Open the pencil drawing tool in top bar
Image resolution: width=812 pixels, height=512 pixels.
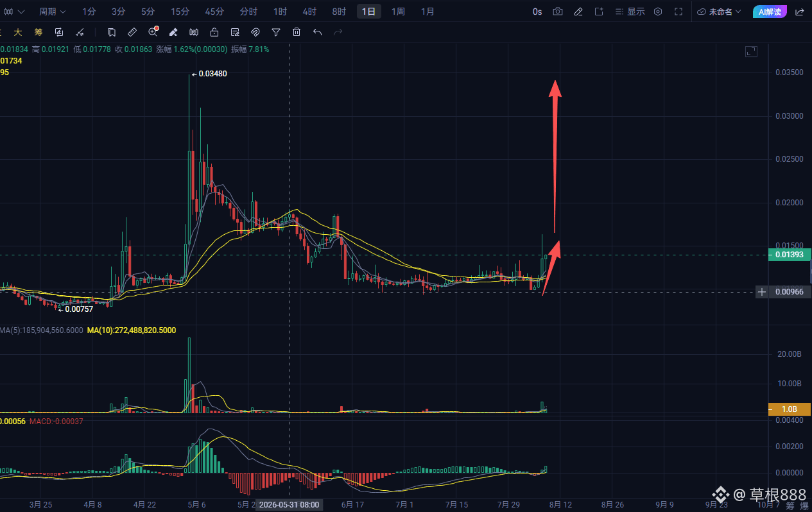click(578, 12)
